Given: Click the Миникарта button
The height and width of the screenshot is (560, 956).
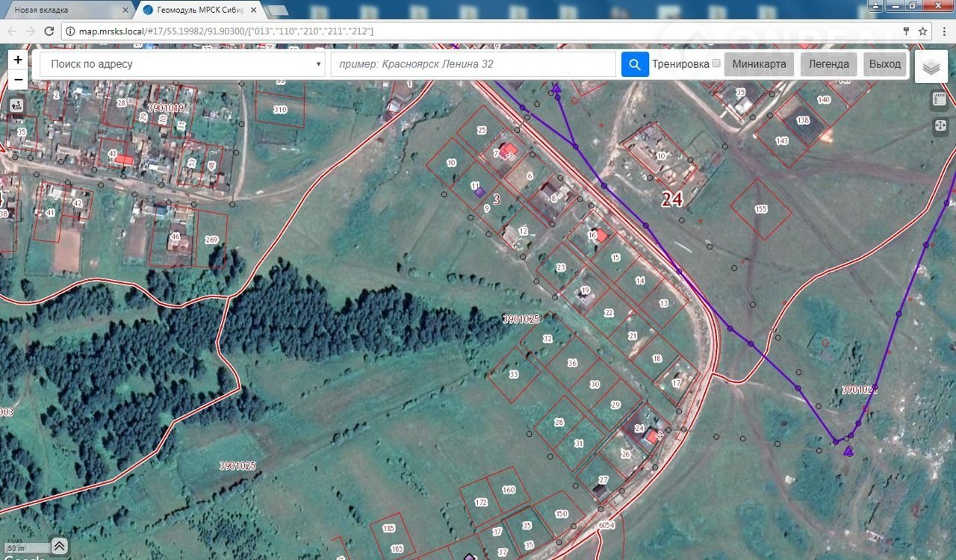Looking at the screenshot, I should (x=759, y=64).
